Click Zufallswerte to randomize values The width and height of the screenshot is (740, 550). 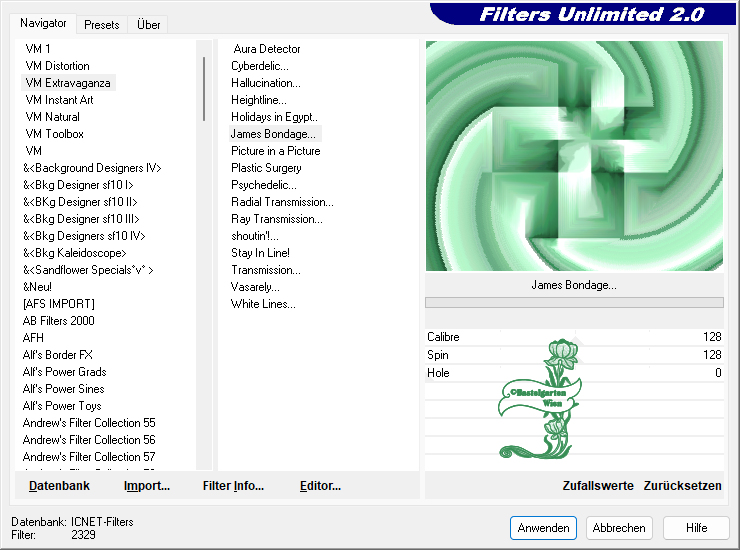tap(598, 485)
